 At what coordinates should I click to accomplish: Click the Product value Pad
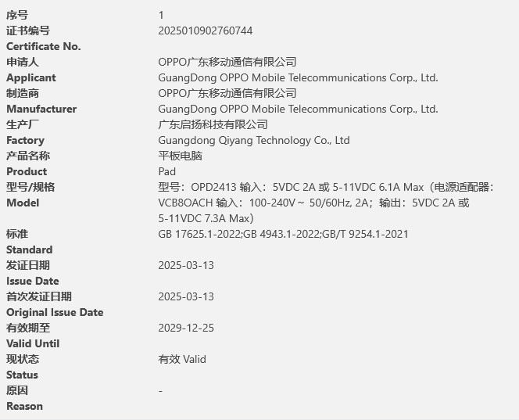pyautogui.click(x=167, y=171)
